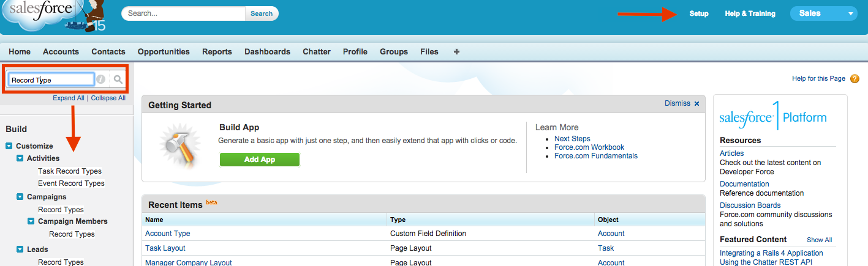Click the beta label by Recent Items
Image resolution: width=868 pixels, height=266 pixels.
tap(211, 202)
